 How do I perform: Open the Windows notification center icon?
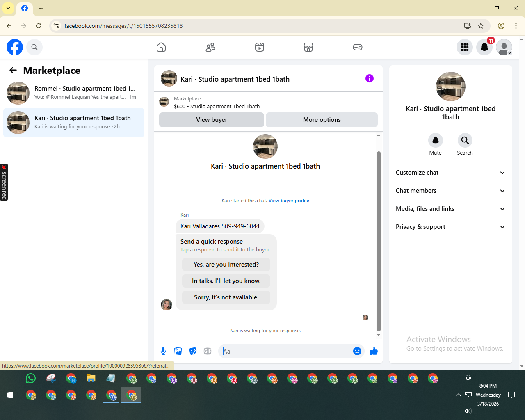(x=511, y=395)
